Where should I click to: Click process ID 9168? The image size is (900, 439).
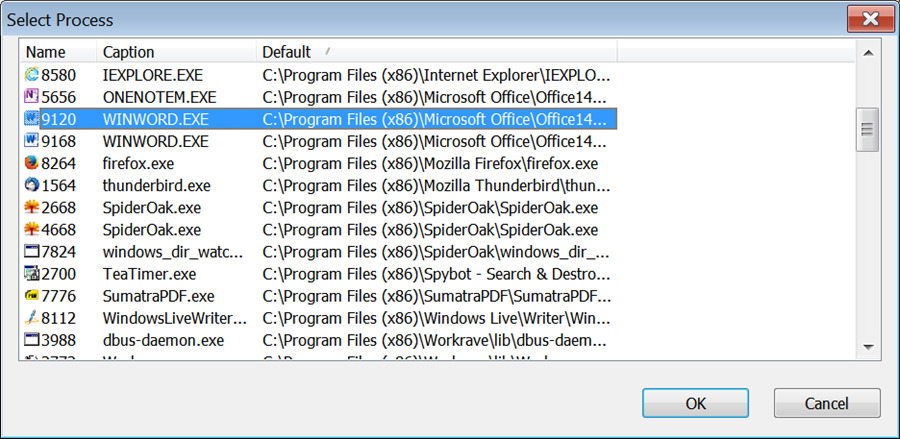(59, 141)
